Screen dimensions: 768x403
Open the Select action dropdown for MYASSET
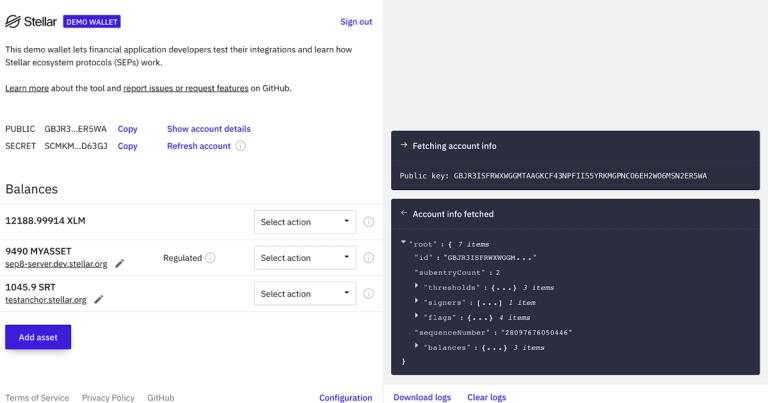click(305, 258)
